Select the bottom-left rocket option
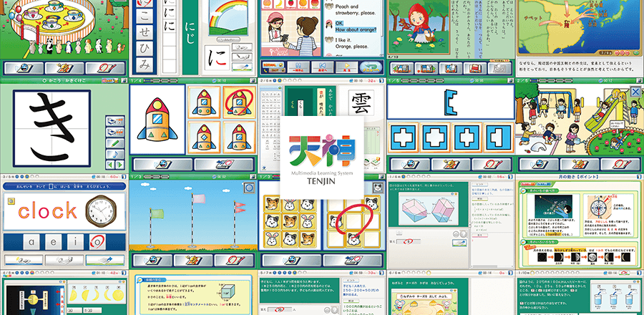Screen dimensions: 644x315 pyautogui.click(x=204, y=137)
